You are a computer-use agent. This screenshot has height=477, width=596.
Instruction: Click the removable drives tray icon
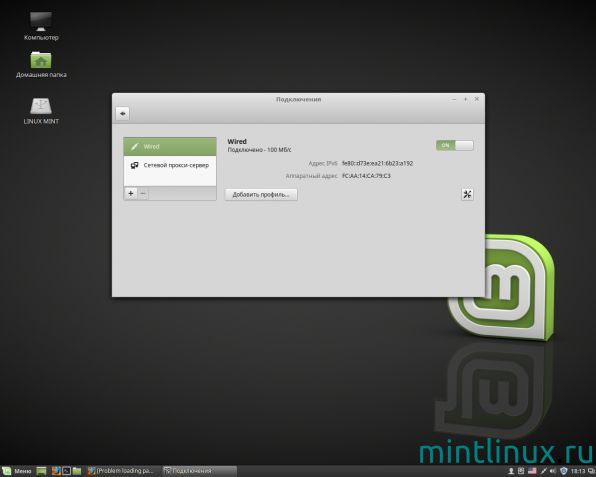pyautogui.click(x=521, y=471)
